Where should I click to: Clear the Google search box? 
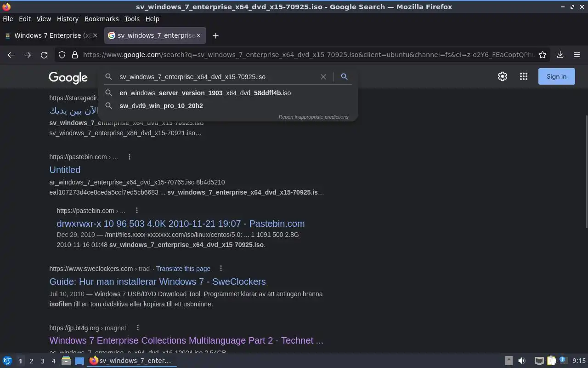(x=323, y=77)
